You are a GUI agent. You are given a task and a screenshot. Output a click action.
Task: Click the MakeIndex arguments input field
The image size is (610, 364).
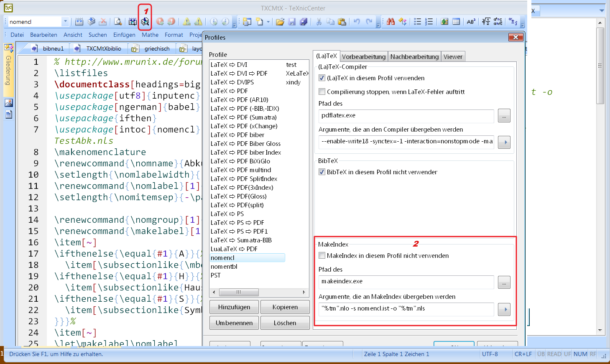pyautogui.click(x=406, y=309)
